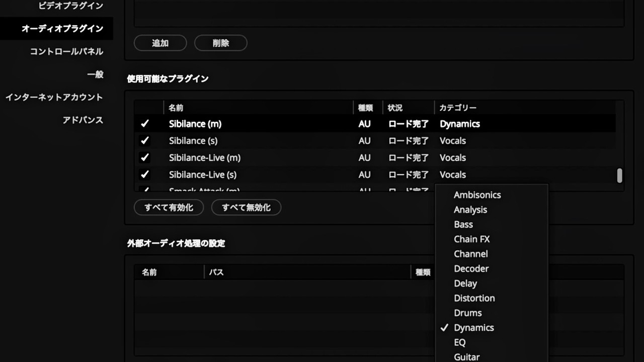Toggle the Sibilance (s) plugin checkbox
Viewport: 644px width, 362px height.
click(145, 141)
